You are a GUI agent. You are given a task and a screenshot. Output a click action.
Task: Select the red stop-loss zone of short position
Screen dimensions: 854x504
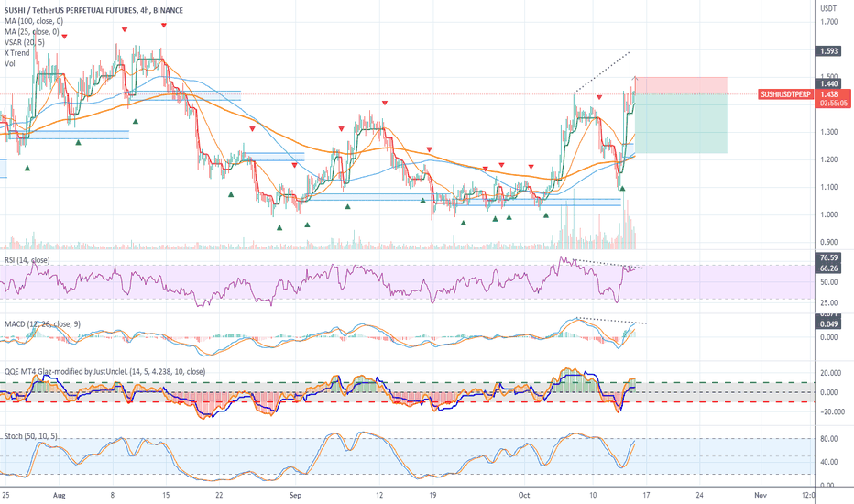681,85
